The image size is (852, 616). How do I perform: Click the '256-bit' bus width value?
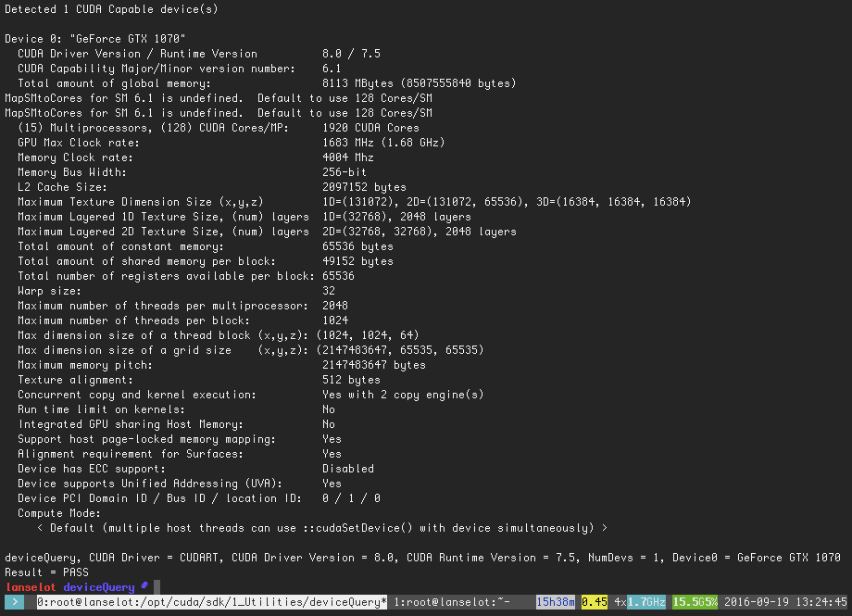pos(345,171)
